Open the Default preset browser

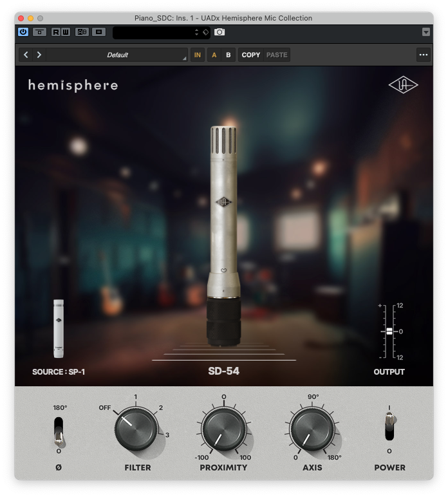117,55
